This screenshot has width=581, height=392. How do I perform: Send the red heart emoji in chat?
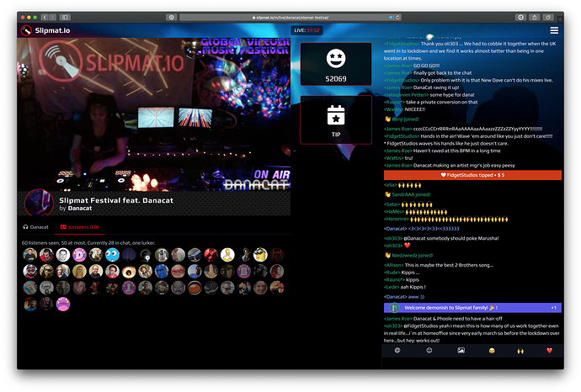(549, 351)
